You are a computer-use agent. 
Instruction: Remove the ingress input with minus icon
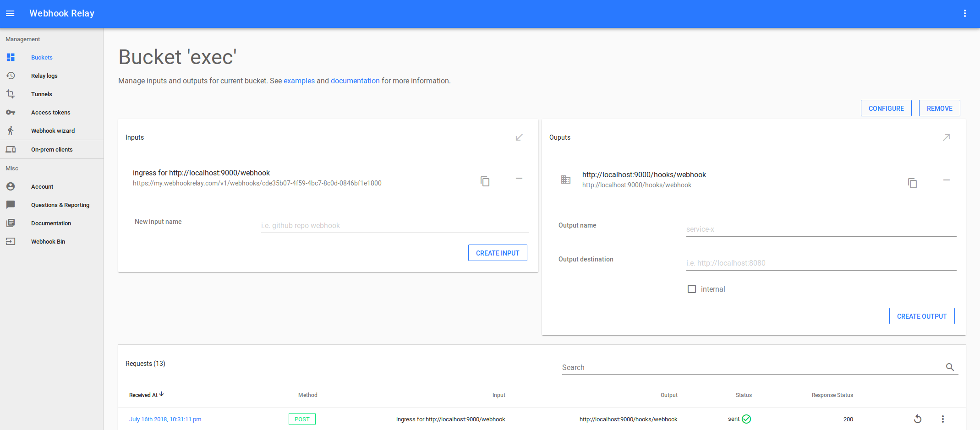519,178
